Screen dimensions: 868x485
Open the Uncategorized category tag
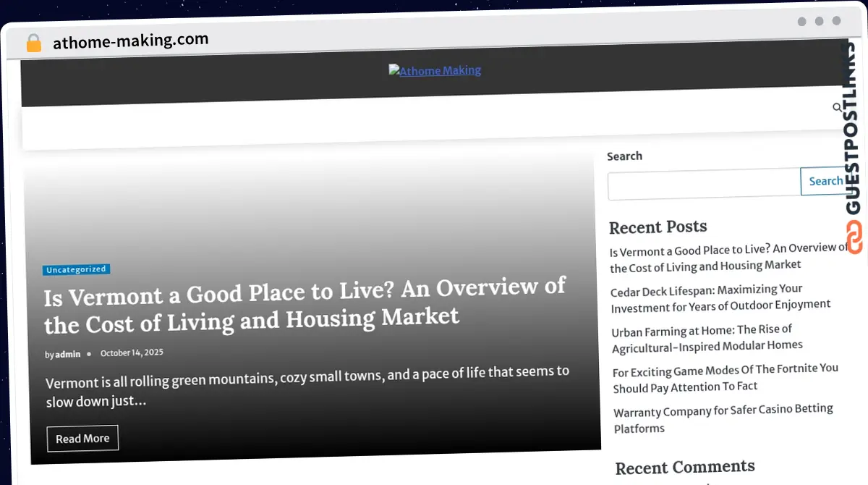(76, 269)
